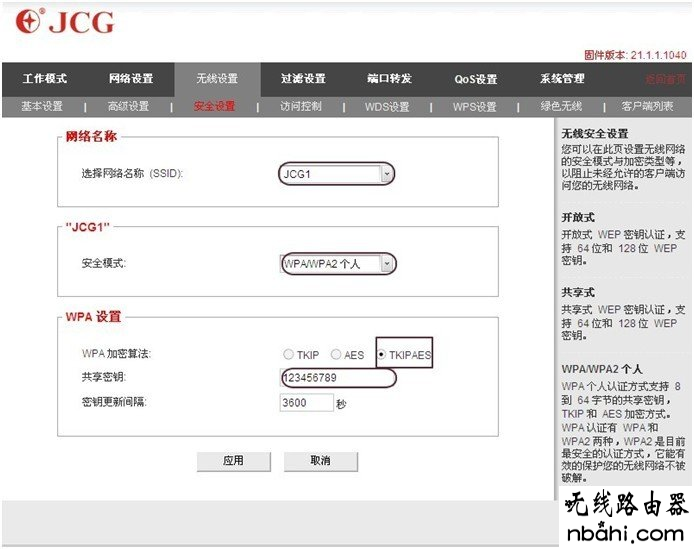This screenshot has width=694, height=549.
Task: Open the 工作模式 main tab
Action: (45, 79)
